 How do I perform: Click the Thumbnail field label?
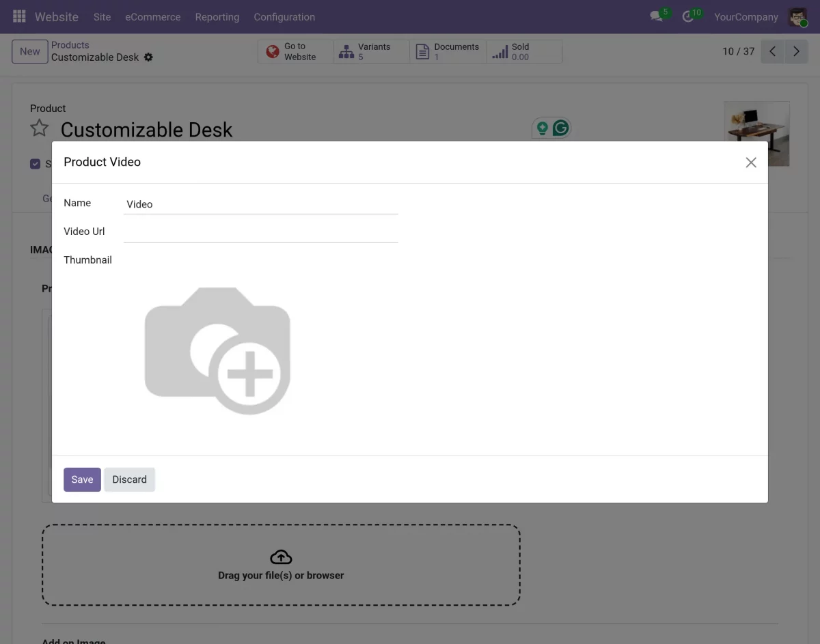pyautogui.click(x=87, y=260)
